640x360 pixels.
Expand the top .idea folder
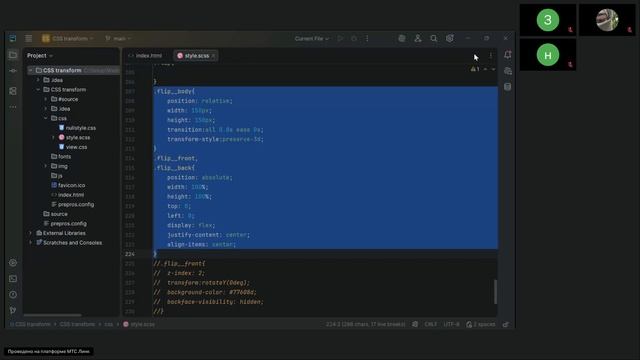click(x=38, y=80)
